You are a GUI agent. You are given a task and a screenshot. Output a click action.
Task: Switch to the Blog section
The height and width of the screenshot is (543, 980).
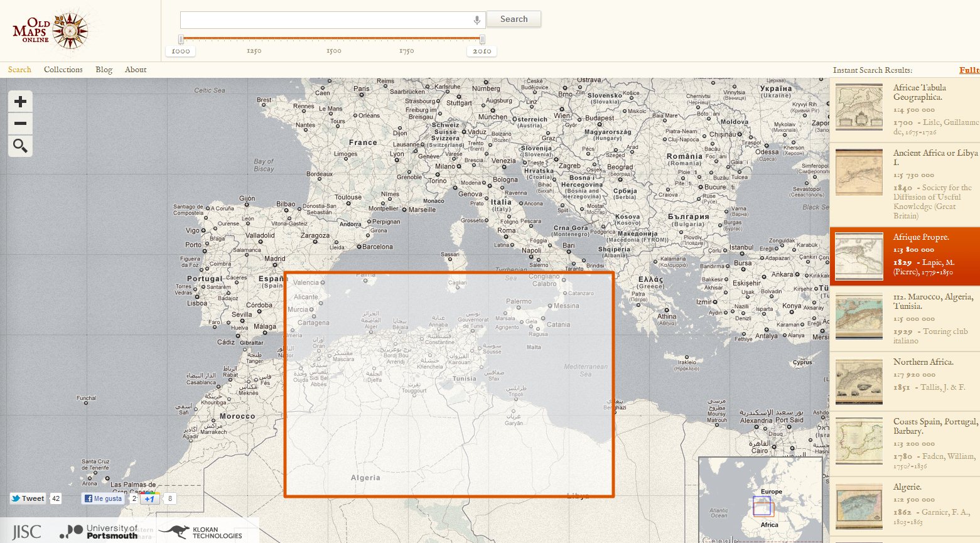pos(104,70)
